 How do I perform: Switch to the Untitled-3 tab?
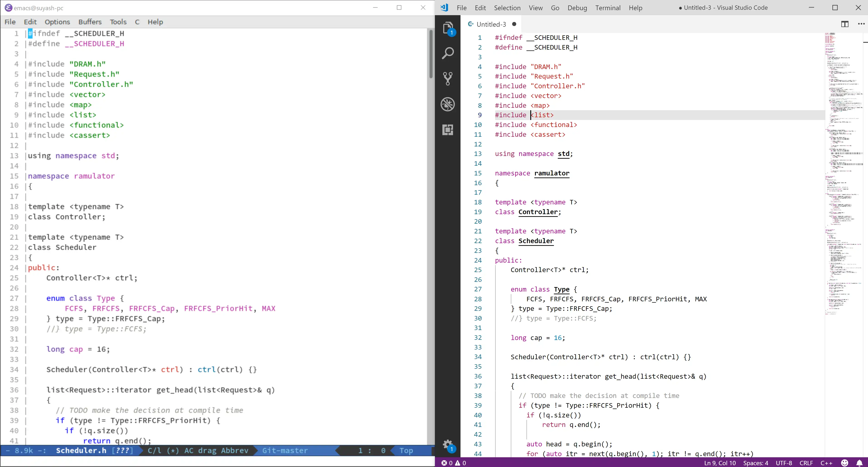491,24
